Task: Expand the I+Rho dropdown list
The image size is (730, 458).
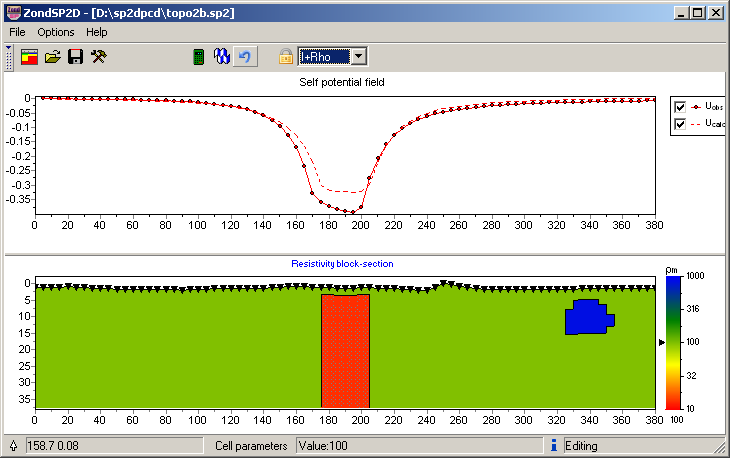Action: [x=359, y=57]
